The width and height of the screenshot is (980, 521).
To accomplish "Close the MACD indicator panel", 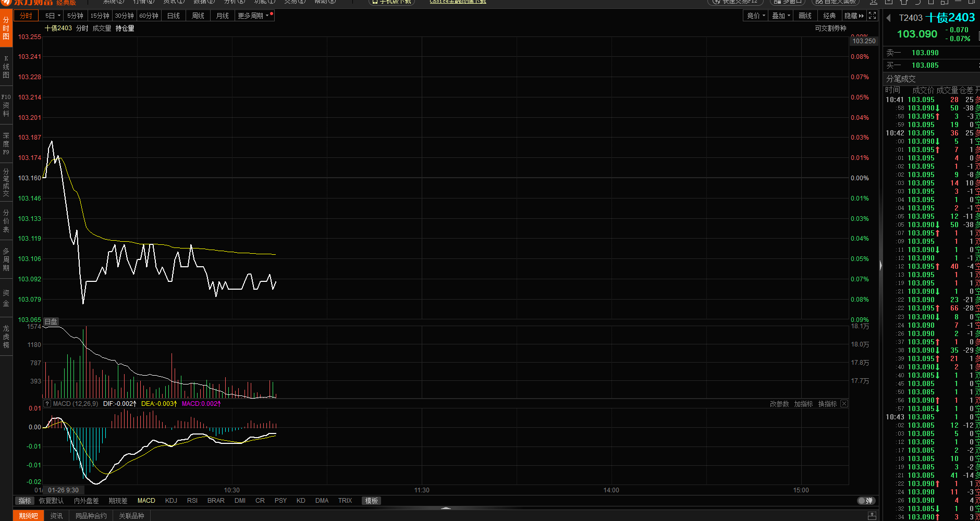I will [844, 404].
